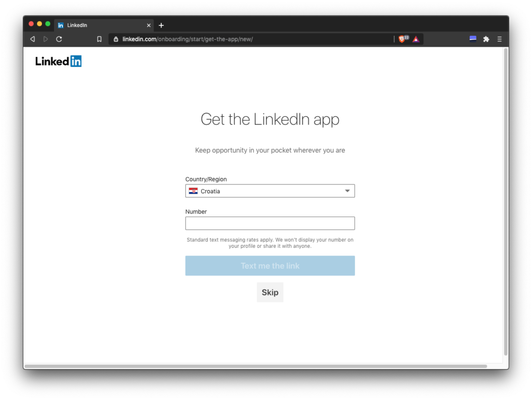The width and height of the screenshot is (532, 400).
Task: Focus the phone Number input field
Action: (x=270, y=223)
